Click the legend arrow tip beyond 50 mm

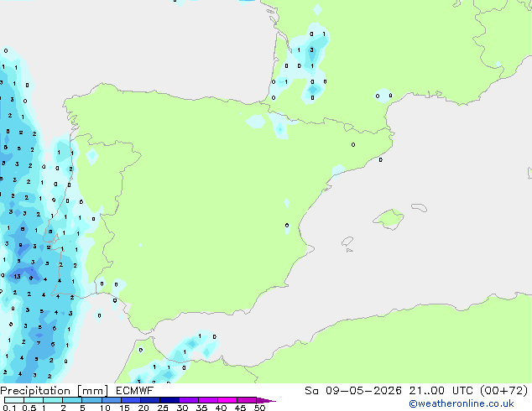pyautogui.click(x=266, y=400)
